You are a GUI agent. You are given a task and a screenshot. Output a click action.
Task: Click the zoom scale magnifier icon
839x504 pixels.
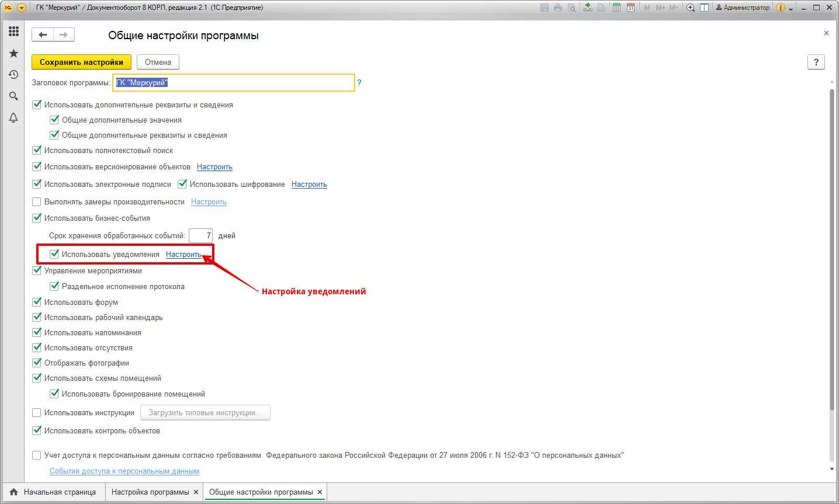click(x=691, y=8)
